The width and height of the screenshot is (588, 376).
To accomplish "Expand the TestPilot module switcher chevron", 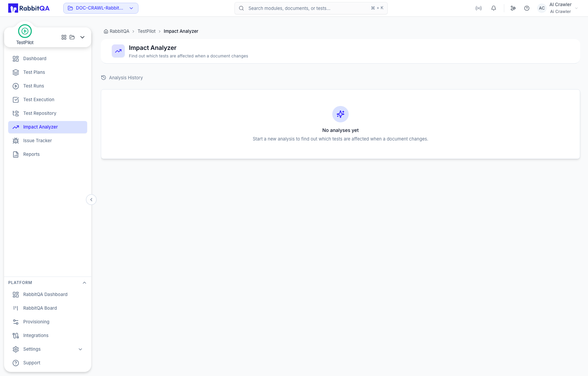I will (82, 37).
